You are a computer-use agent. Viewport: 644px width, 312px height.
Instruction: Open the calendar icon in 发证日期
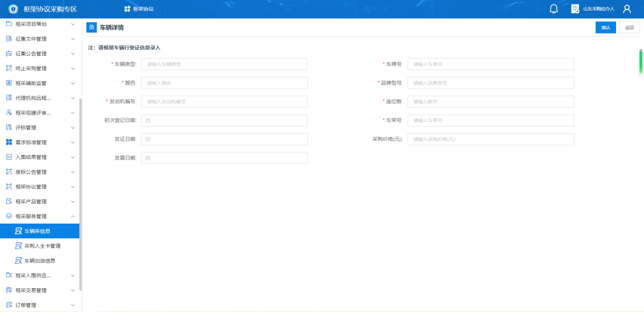click(x=148, y=139)
